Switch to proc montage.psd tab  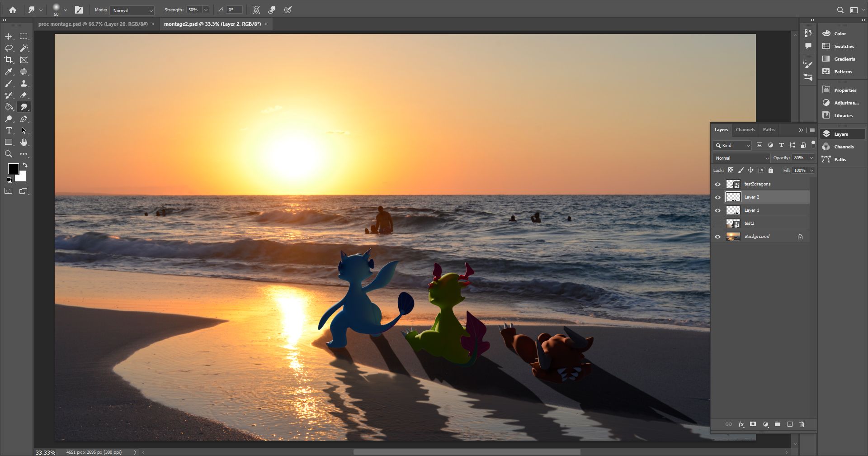point(93,24)
